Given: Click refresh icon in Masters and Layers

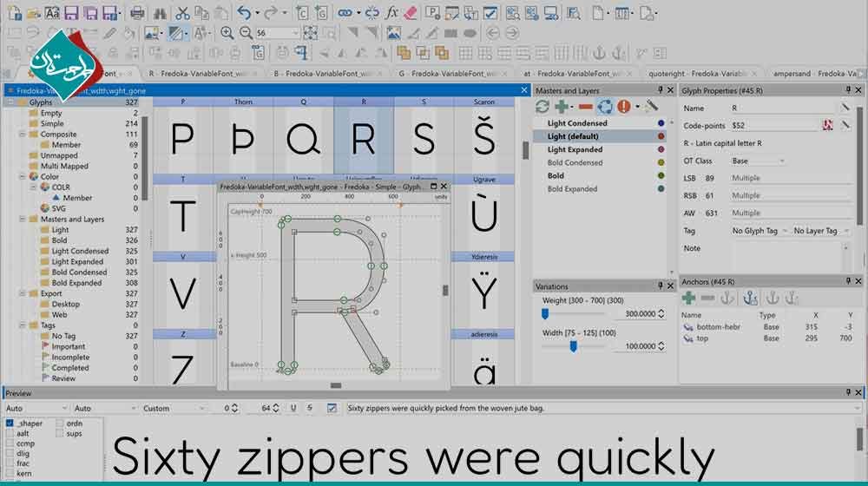Looking at the screenshot, I should click(542, 106).
